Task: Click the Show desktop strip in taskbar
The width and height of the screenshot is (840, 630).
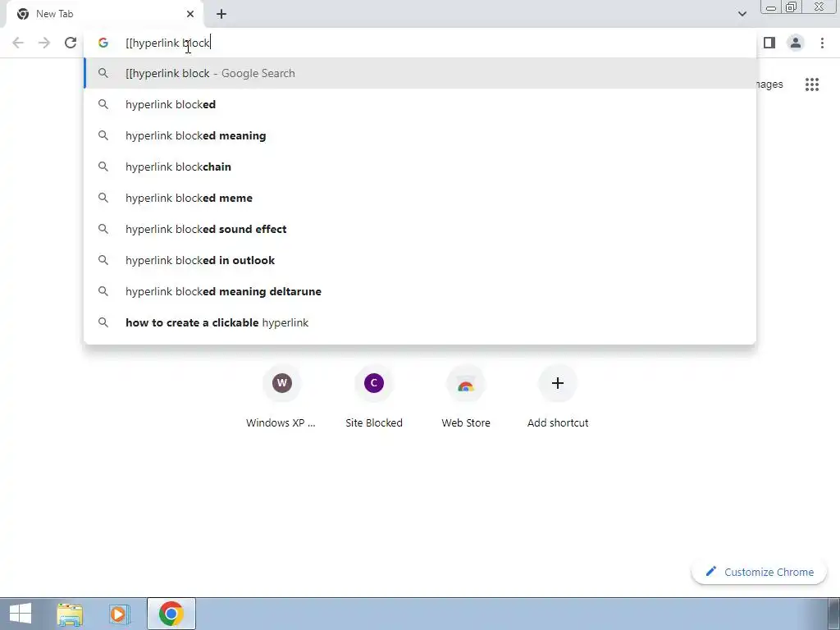Action: (833, 614)
